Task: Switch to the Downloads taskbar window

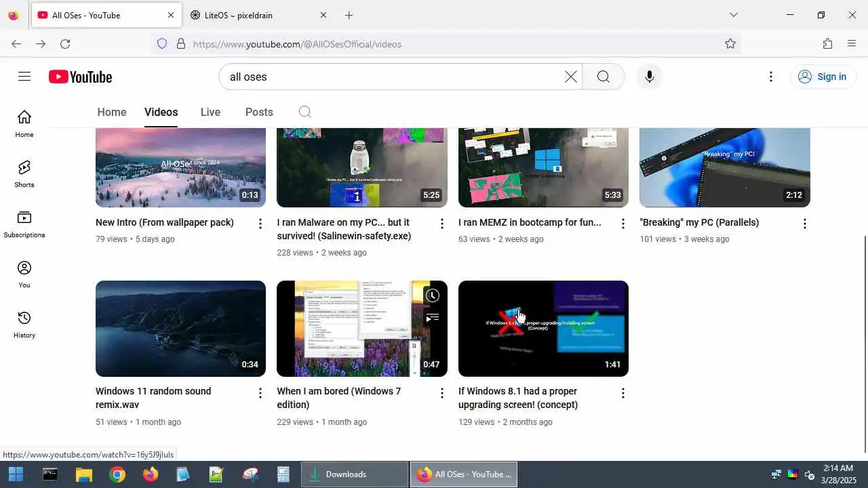Action: point(355,474)
